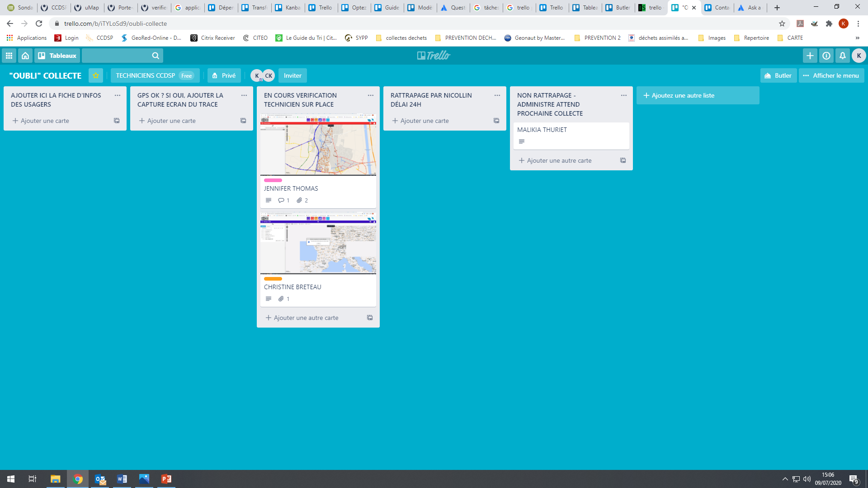
Task: Open Butler automation
Action: (x=778, y=75)
